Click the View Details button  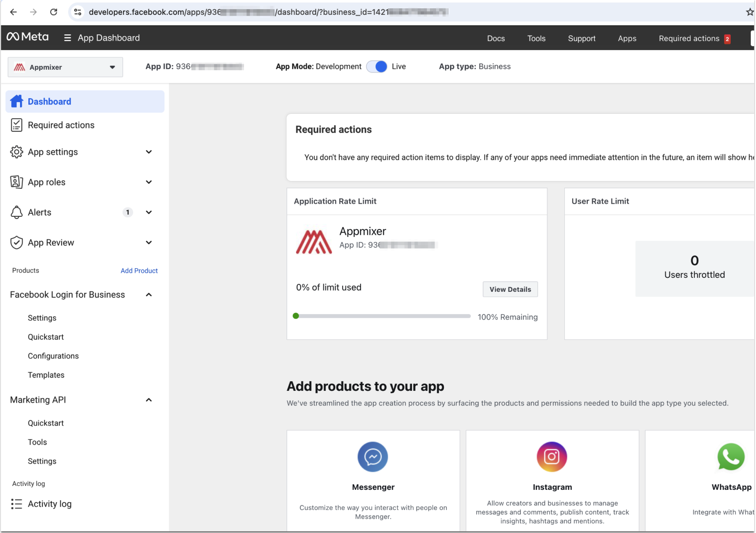point(510,289)
